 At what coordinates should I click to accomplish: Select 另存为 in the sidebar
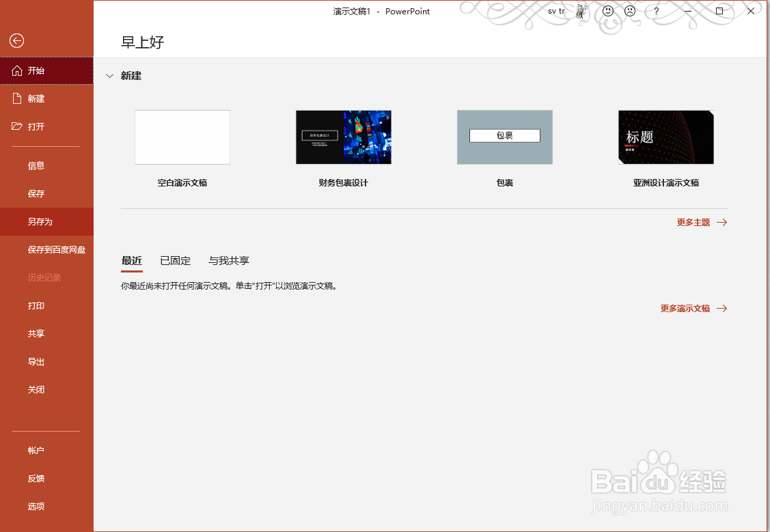point(40,221)
